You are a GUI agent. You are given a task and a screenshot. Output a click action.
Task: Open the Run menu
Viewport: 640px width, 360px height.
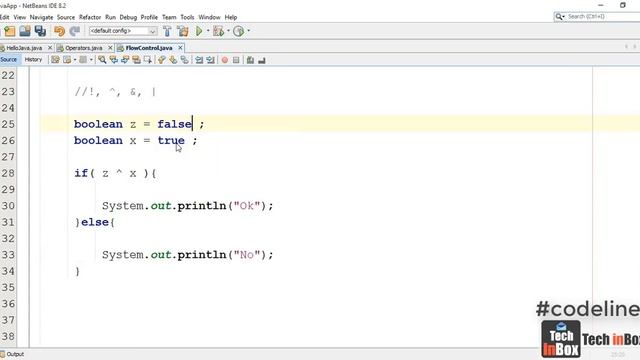click(x=110, y=17)
